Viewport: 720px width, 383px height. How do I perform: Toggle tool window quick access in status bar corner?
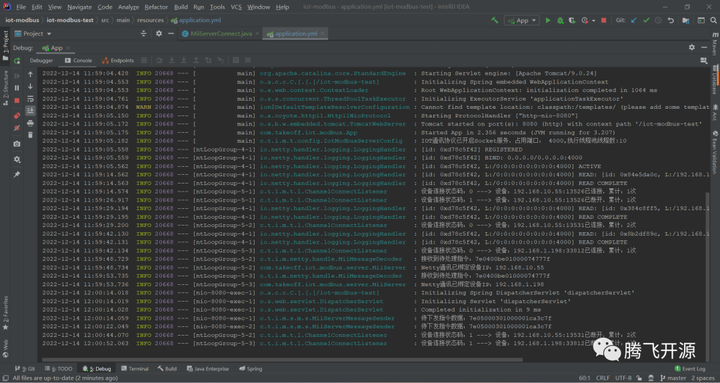(6, 378)
